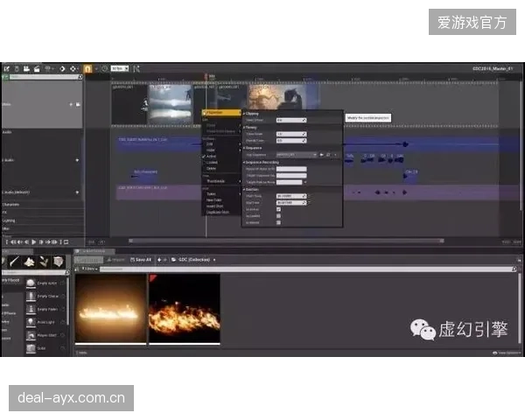
Task: Collapse the Sequence section expander
Action: (x=244, y=148)
